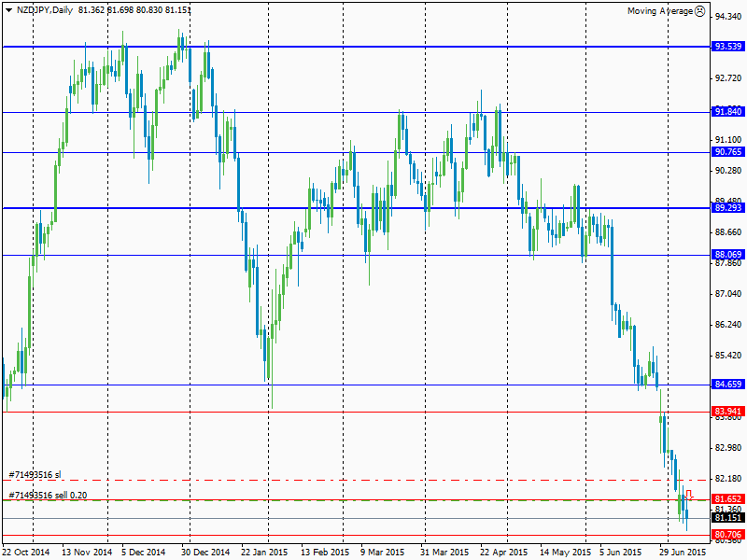Click the 90.280 price scale value
This screenshot has width=747, height=560.
tap(728, 171)
